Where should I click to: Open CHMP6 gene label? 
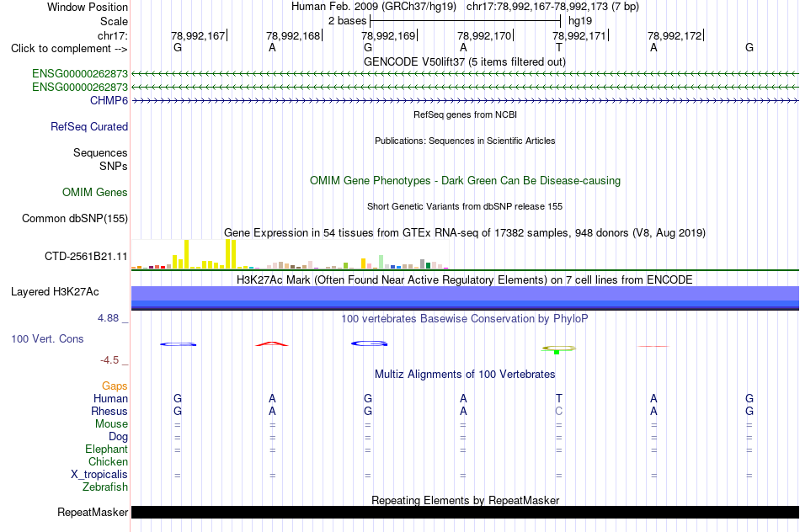(109, 100)
